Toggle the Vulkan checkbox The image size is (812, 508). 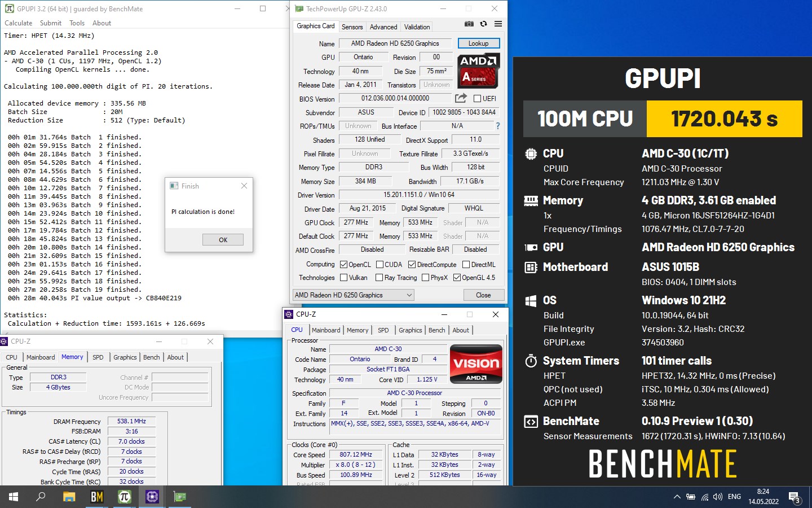pyautogui.click(x=344, y=278)
